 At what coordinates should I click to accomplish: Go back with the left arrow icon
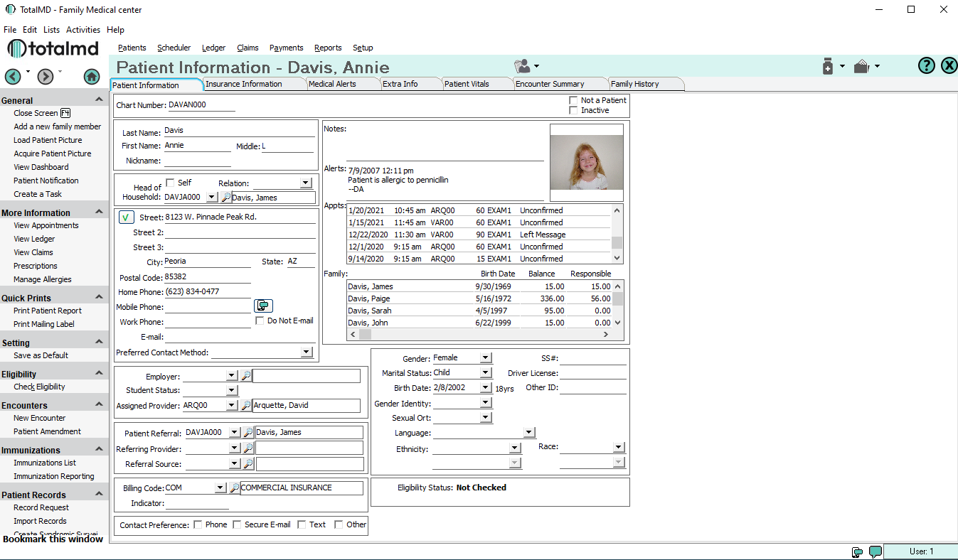click(13, 77)
